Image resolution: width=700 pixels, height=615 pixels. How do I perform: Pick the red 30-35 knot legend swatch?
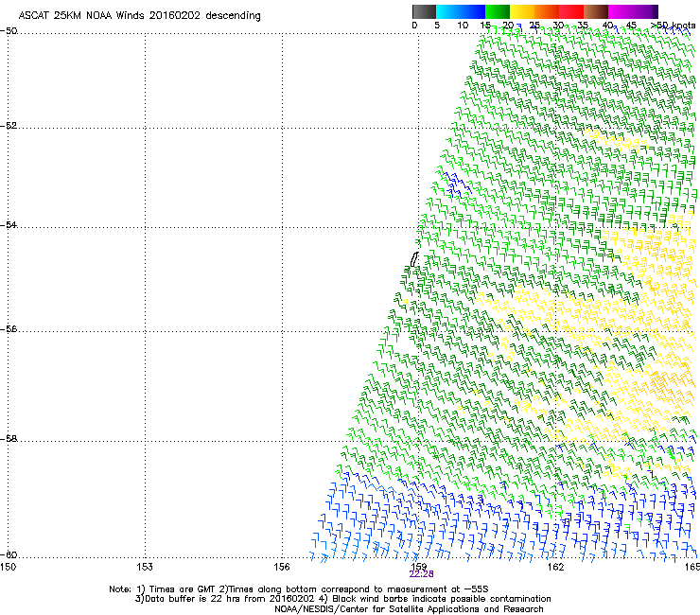point(571,11)
